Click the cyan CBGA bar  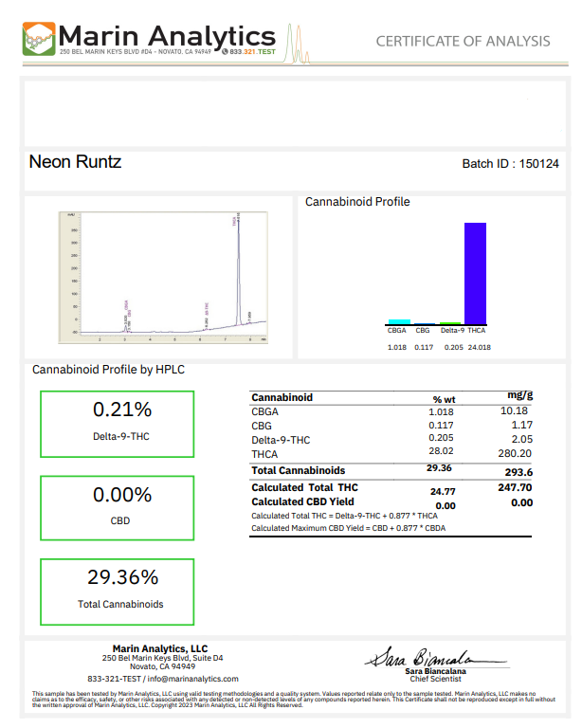[399, 321]
